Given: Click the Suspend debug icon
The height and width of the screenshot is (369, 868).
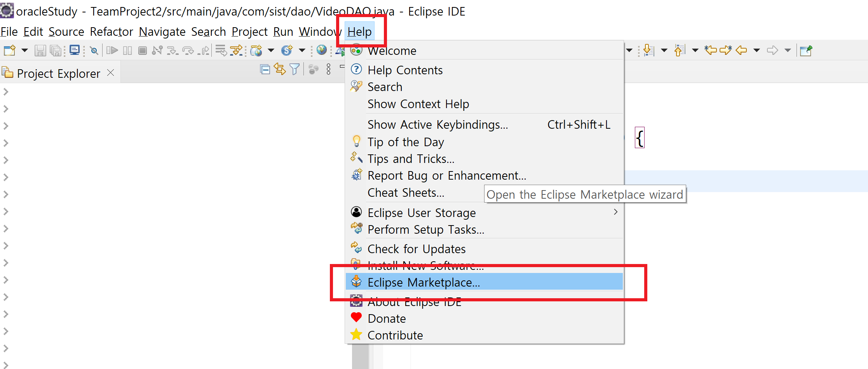Looking at the screenshot, I should (x=127, y=50).
